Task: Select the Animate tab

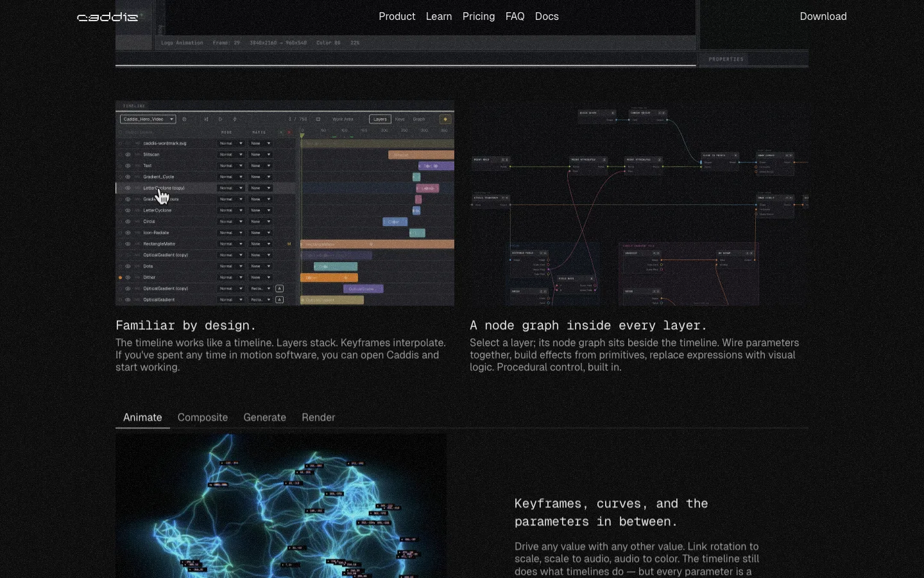Action: [x=142, y=417]
